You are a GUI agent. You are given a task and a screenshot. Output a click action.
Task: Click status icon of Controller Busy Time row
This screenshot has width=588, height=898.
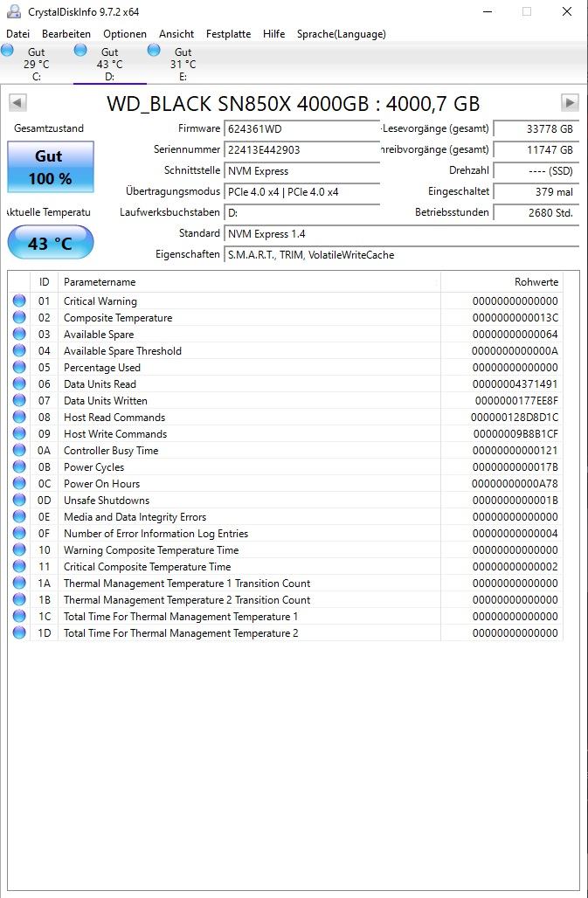pos(19,450)
